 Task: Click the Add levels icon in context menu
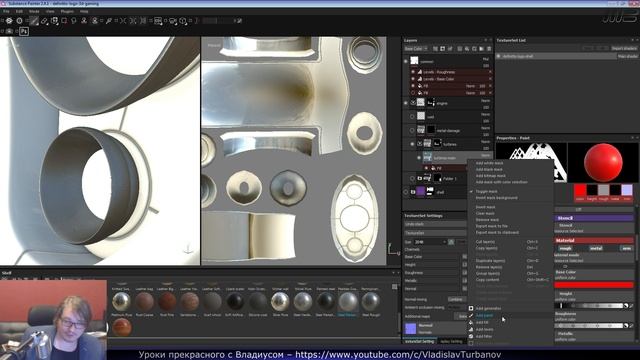click(471, 329)
